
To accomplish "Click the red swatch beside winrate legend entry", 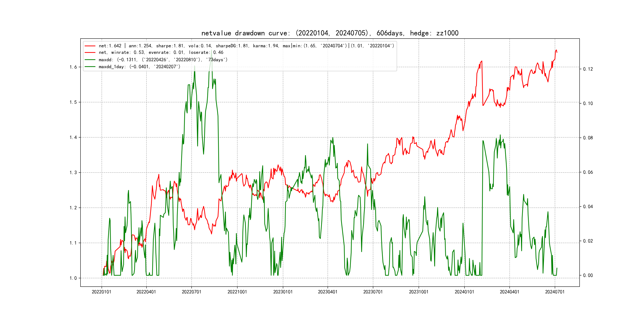I will coord(90,52).
